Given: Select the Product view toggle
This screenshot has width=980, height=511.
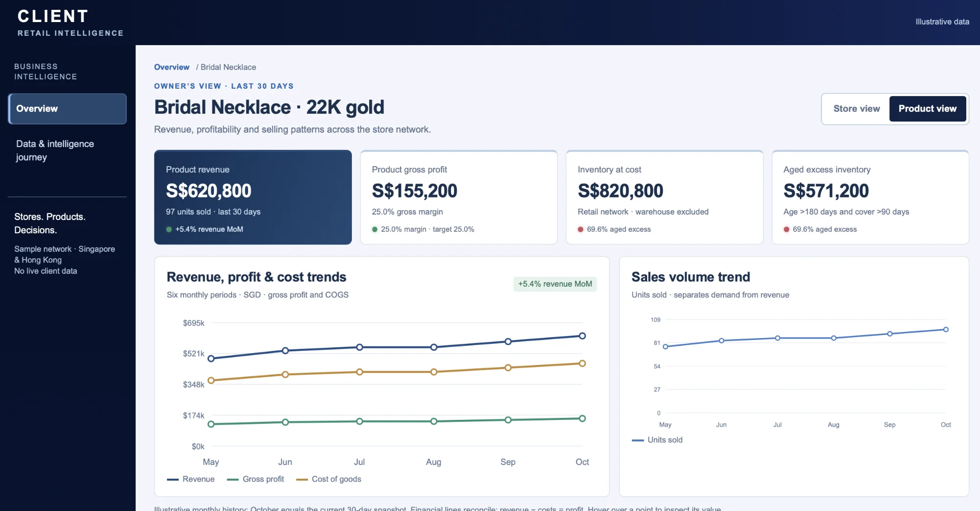Looking at the screenshot, I should point(927,109).
